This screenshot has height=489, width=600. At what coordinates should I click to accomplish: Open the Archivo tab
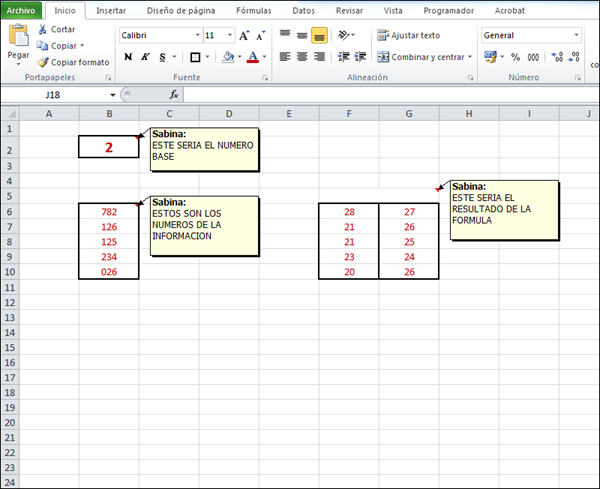click(22, 10)
